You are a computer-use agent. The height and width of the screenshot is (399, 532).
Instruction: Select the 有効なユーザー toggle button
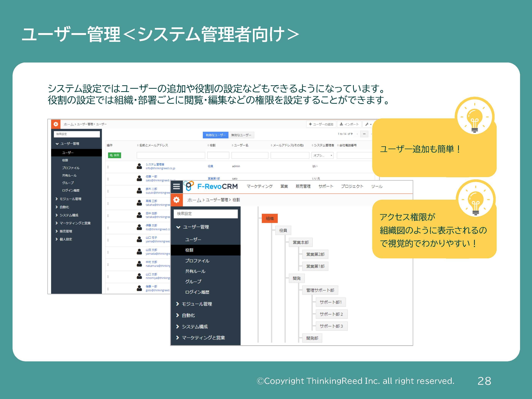point(215,135)
